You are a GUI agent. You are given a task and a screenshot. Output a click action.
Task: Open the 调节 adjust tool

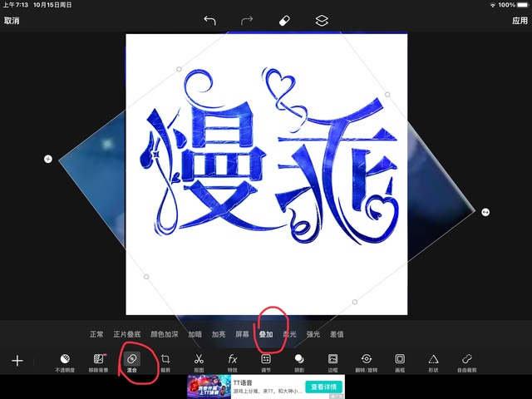(x=266, y=362)
